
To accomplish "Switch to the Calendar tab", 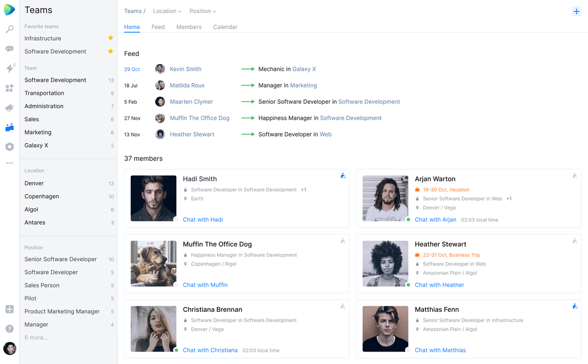I will 225,27.
